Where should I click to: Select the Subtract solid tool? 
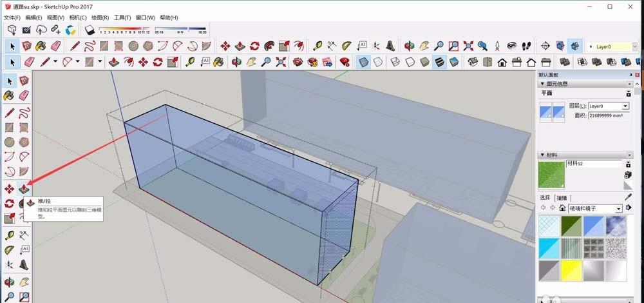pos(612,62)
